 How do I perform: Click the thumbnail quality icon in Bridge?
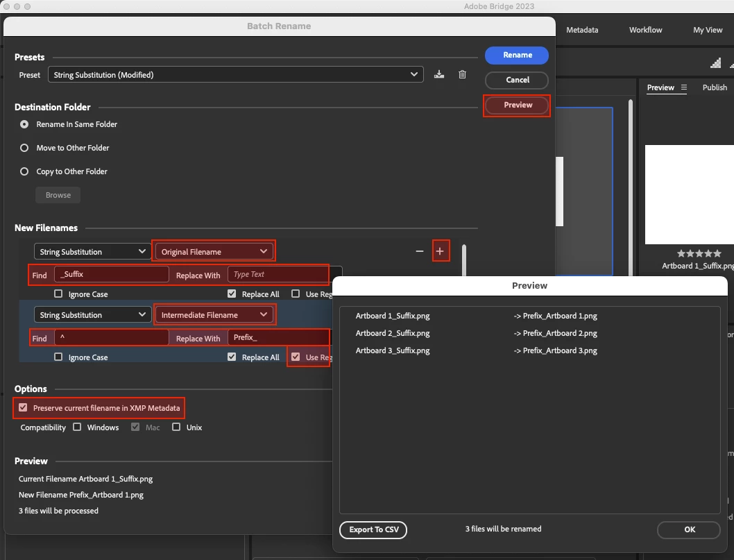[715, 62]
